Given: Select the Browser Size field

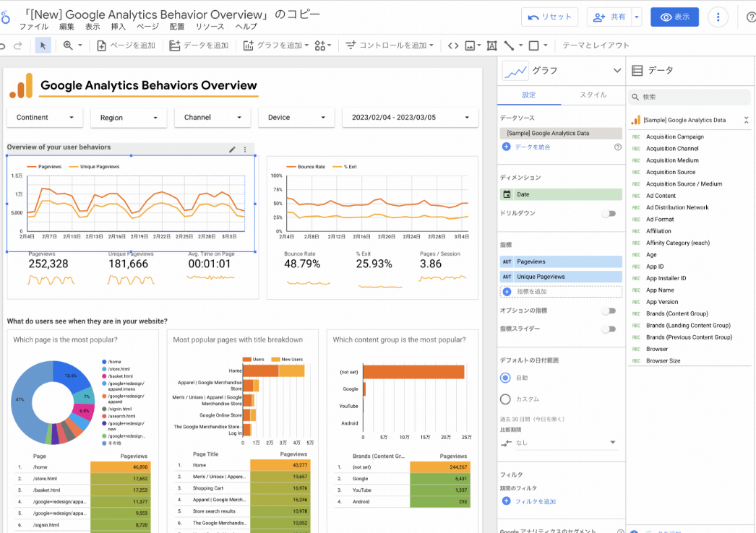Looking at the screenshot, I should pos(663,360).
